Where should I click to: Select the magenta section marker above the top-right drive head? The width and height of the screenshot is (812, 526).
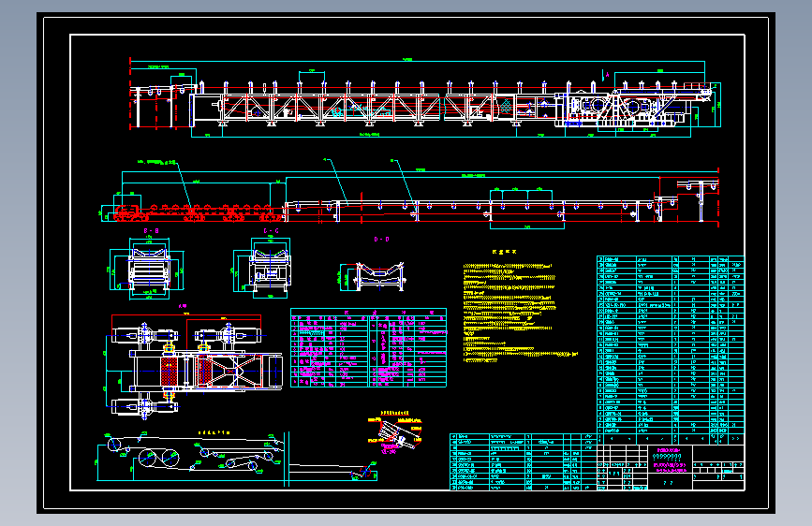[x=606, y=75]
